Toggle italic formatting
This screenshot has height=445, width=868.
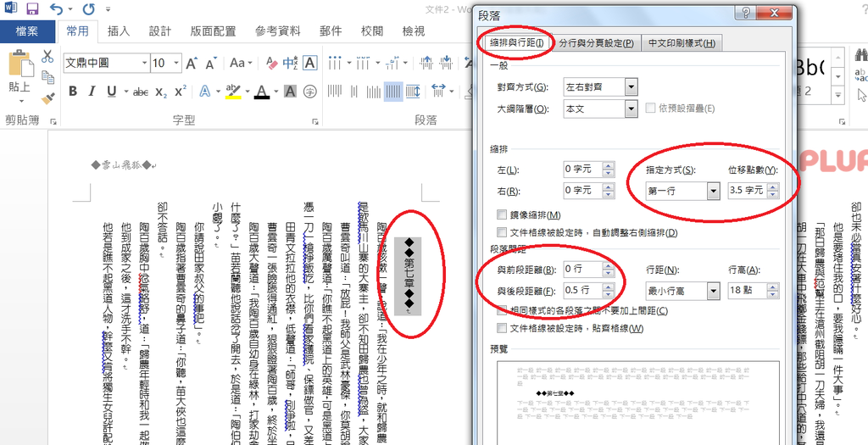click(92, 92)
